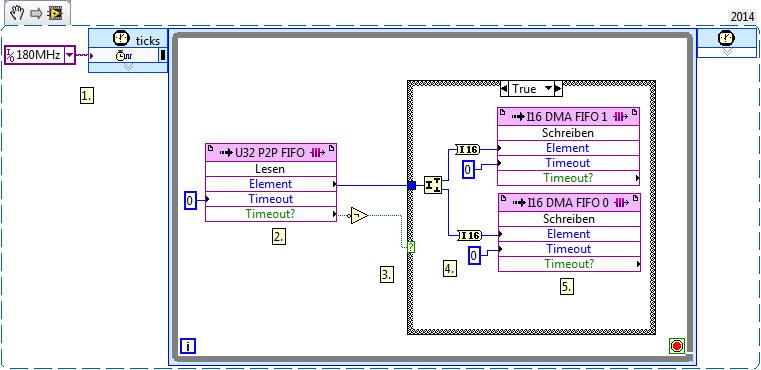Click the timed loop clock icon labeled ticks
The image size is (761, 370).
[121, 39]
